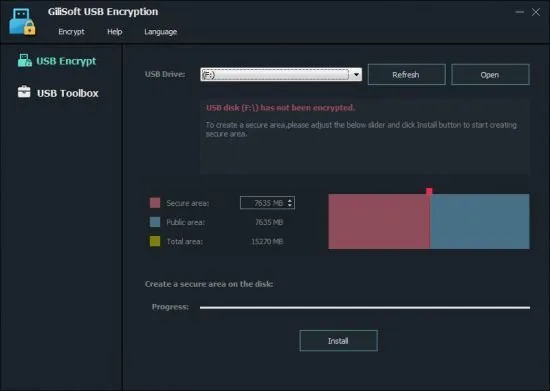
Task: Click the Refresh button
Action: pos(407,74)
